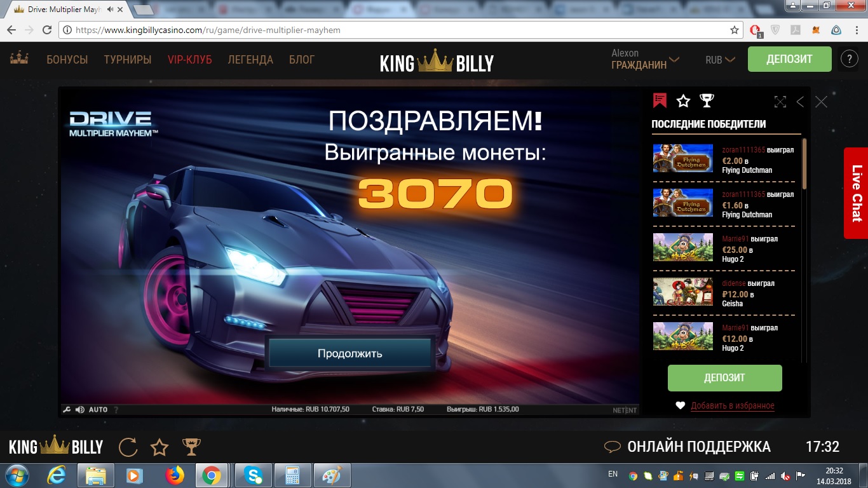
Task: Open the Hugo 2 thumbnail, €25.00 win
Action: 683,247
